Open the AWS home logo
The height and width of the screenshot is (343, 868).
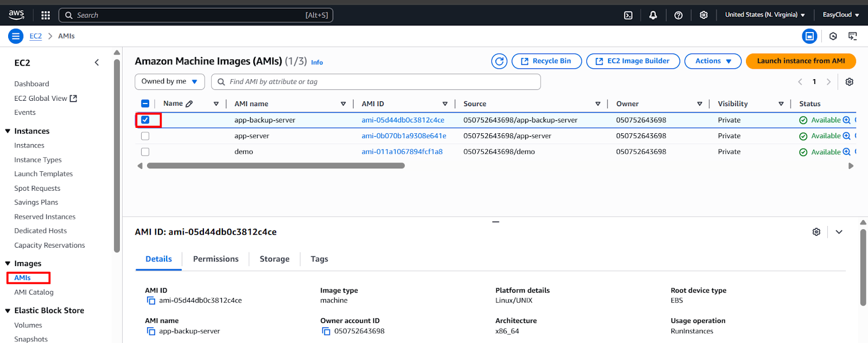[16, 15]
